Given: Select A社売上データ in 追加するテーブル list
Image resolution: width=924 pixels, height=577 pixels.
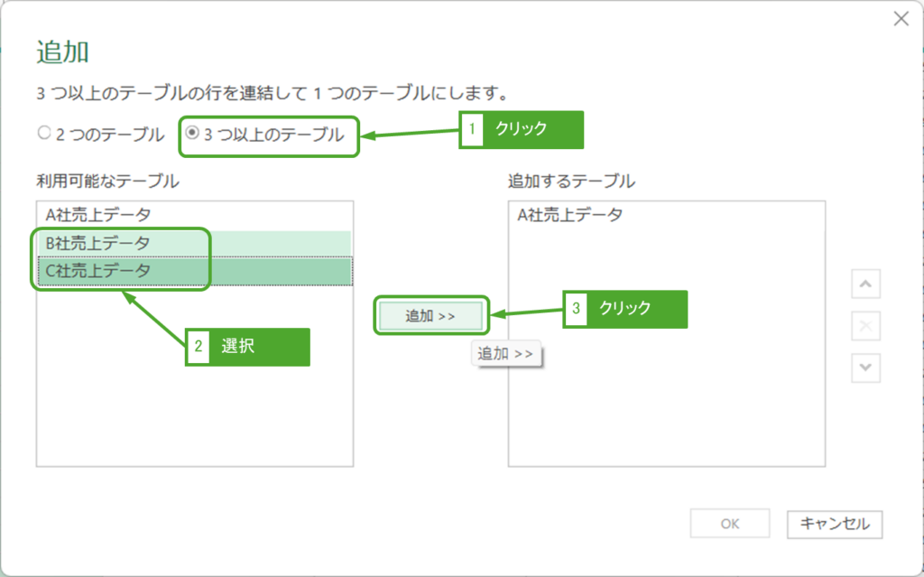Looking at the screenshot, I should [569, 214].
